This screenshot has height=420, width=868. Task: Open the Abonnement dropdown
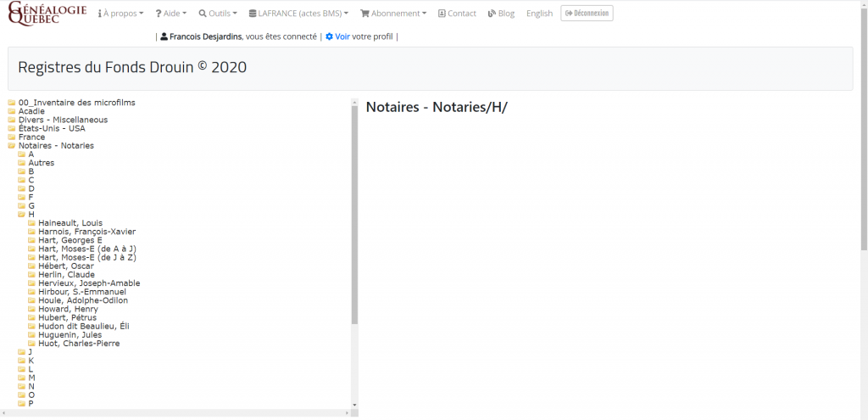pyautogui.click(x=392, y=14)
